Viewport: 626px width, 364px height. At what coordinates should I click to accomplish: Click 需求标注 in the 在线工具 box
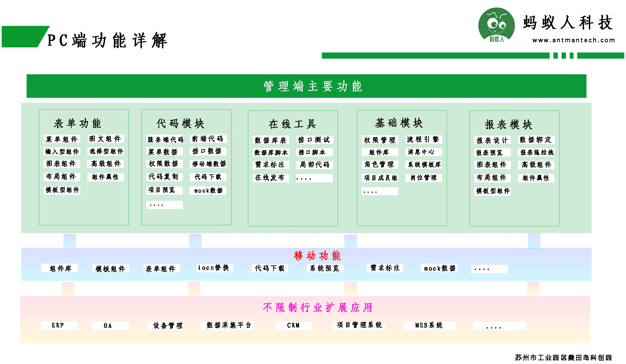[x=270, y=165]
